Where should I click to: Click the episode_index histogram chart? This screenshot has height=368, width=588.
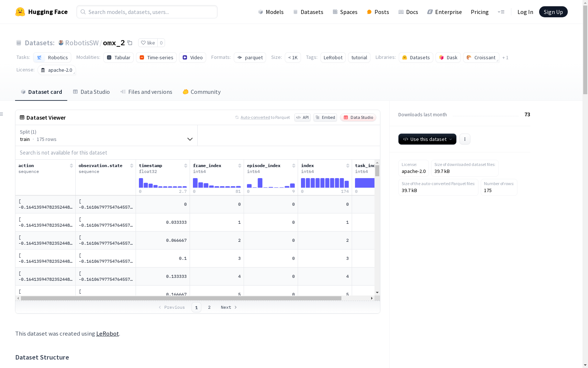271,183
